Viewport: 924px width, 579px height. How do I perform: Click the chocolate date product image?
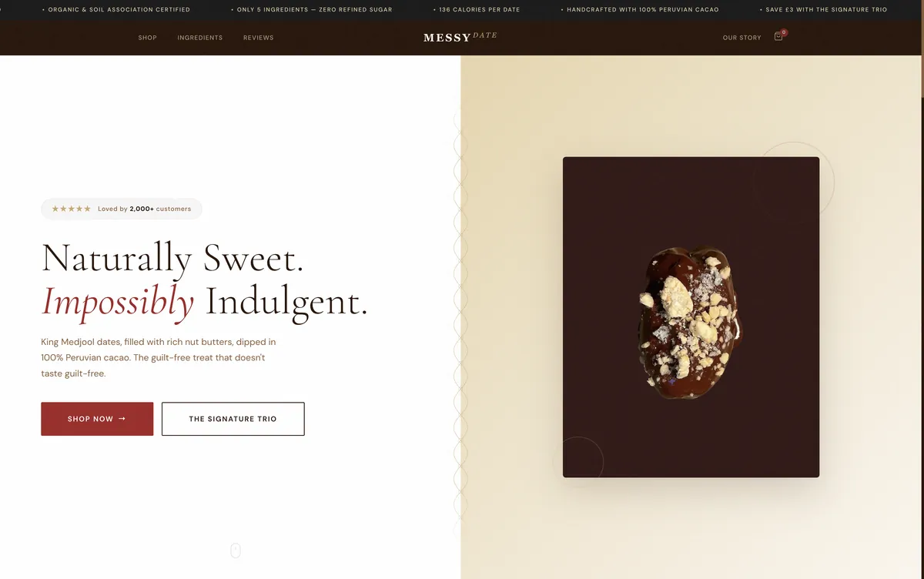(x=691, y=317)
